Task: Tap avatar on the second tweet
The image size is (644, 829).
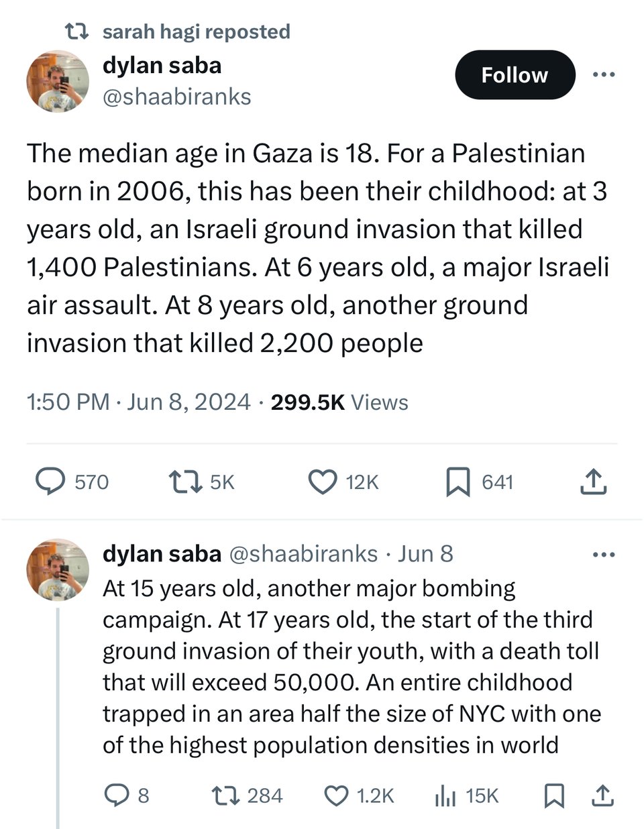Action: point(58,569)
